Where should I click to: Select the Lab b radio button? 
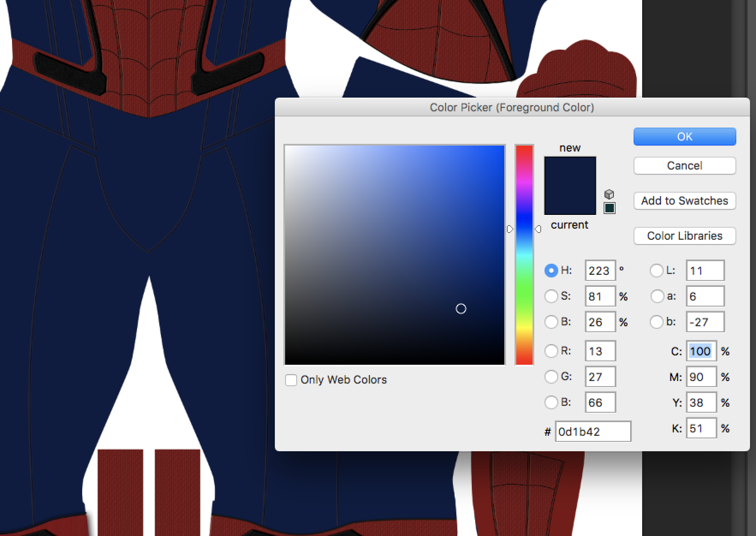click(657, 322)
